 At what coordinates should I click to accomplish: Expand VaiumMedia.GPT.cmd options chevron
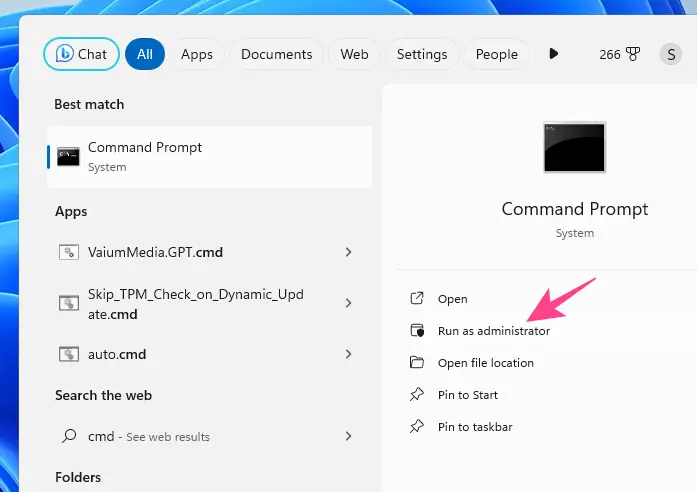click(348, 252)
